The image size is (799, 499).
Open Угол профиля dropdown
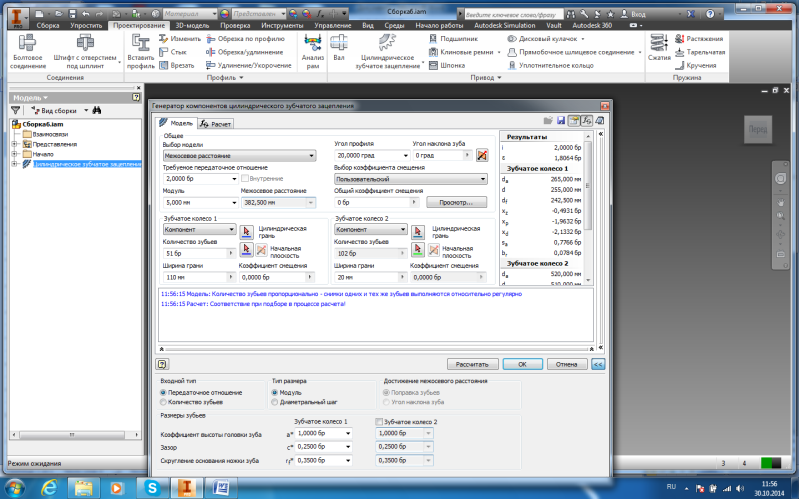pyautogui.click(x=406, y=155)
